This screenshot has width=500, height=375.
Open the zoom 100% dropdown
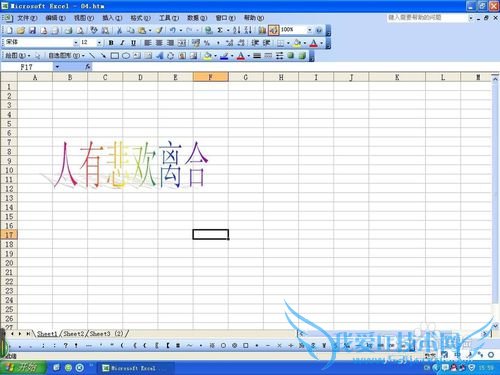tap(309, 30)
